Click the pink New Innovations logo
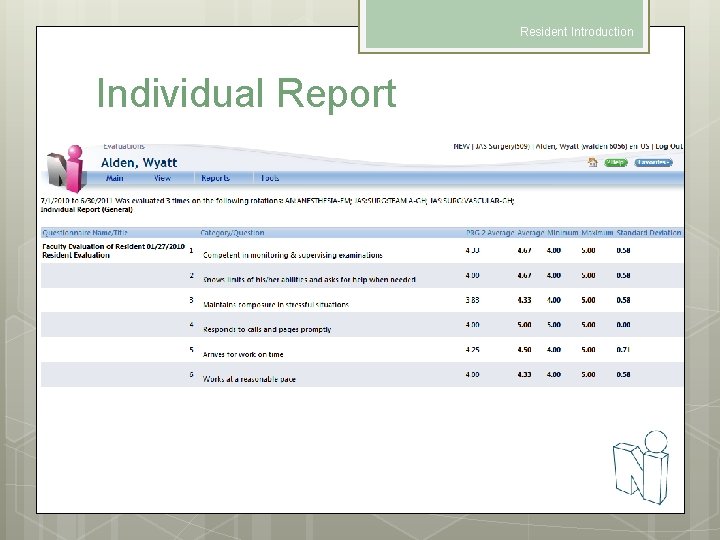The width and height of the screenshot is (720, 540). pyautogui.click(x=67, y=168)
